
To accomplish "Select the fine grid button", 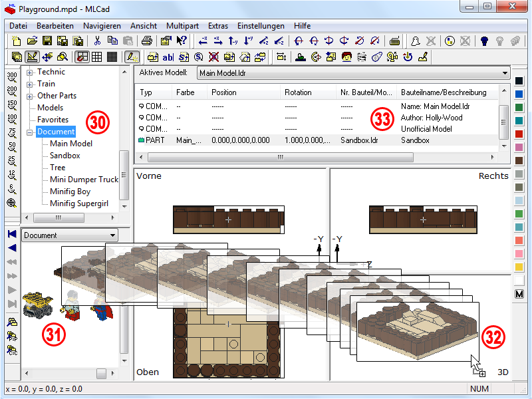I will click(112, 57).
